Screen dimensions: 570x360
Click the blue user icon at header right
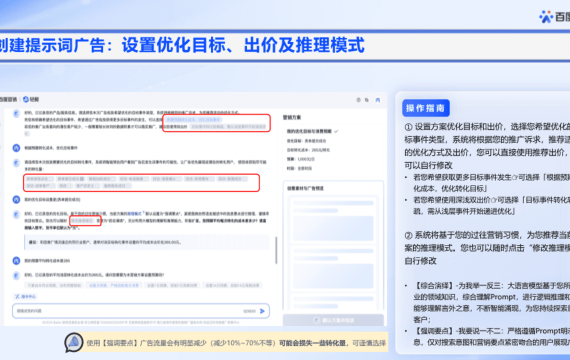[378, 100]
